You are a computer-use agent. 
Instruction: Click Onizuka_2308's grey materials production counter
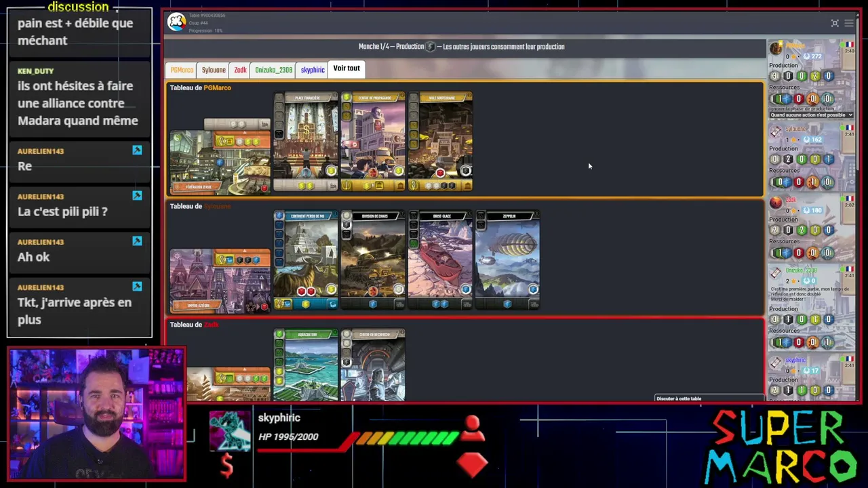(x=775, y=320)
